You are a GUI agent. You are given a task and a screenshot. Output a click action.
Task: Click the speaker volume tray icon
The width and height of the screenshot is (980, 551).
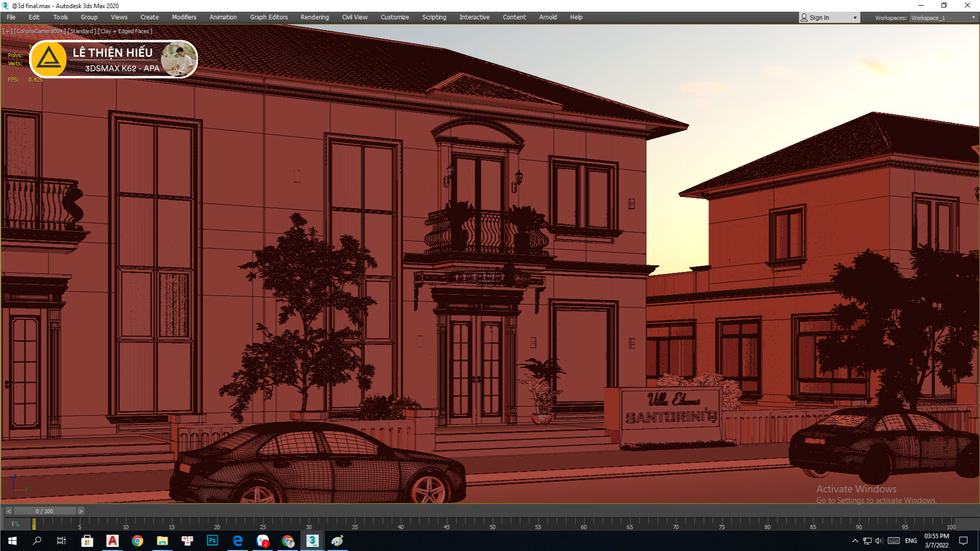point(879,541)
